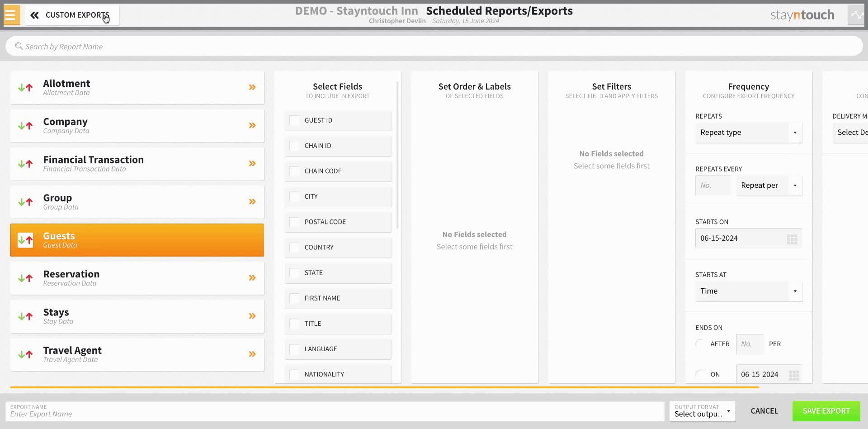Screen dimensions: 868x429
Task: Click the orange horizontal scrollbar
Action: (x=384, y=387)
